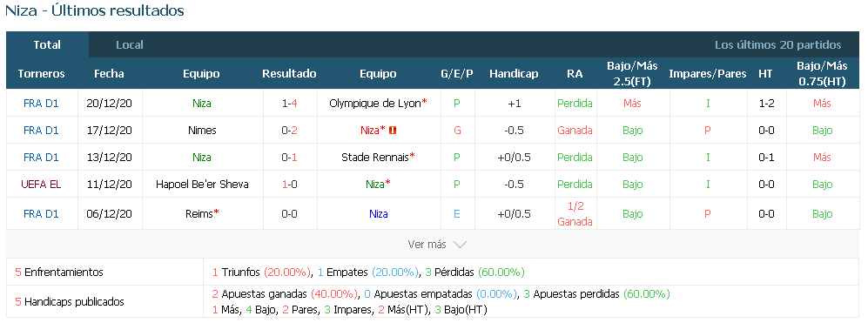Viewport: 868px width, 323px height.
Task: Open the Nimes team link
Action: (202, 131)
